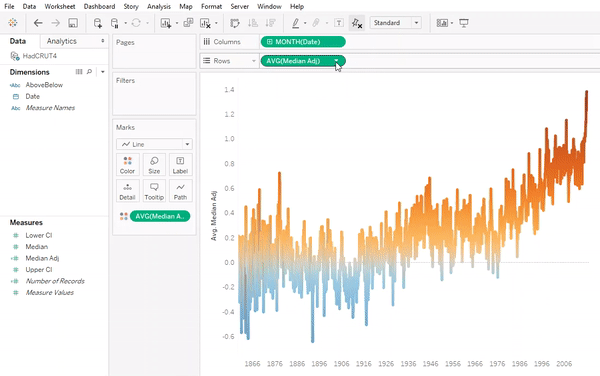Open the Detail card in Marks
The image size is (600, 376).
coord(127,191)
